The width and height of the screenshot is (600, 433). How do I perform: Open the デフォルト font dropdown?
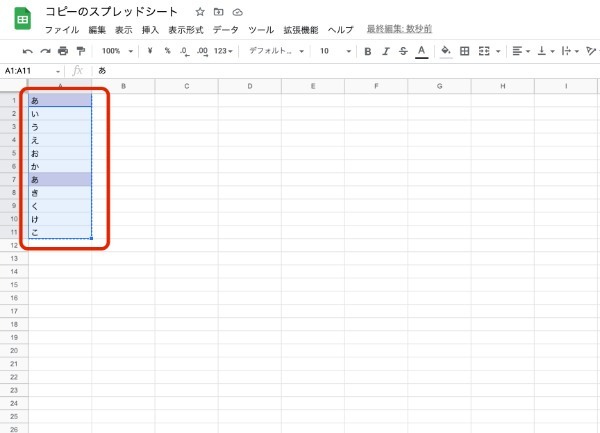[276, 51]
